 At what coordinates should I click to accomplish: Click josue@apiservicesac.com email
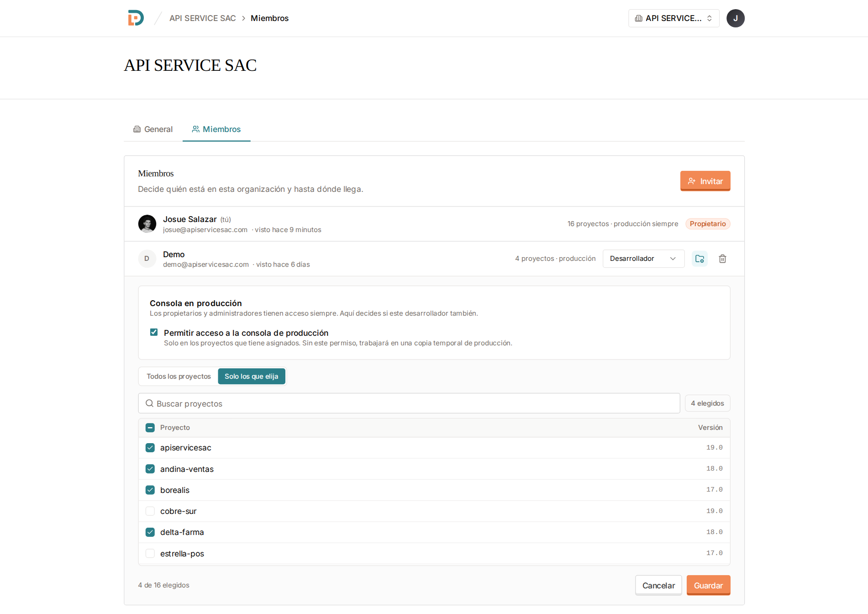[205, 230]
